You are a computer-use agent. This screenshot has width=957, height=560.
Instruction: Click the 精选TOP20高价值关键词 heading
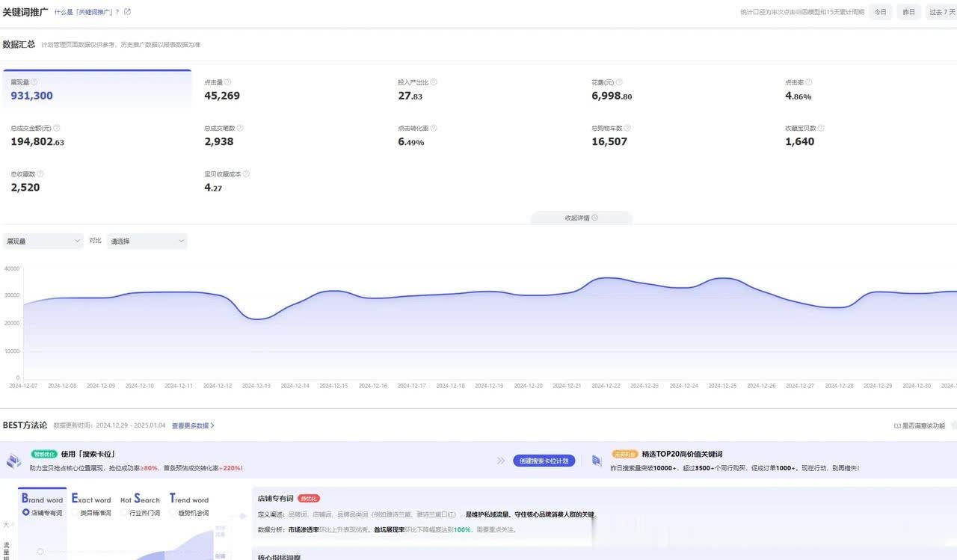coord(682,454)
